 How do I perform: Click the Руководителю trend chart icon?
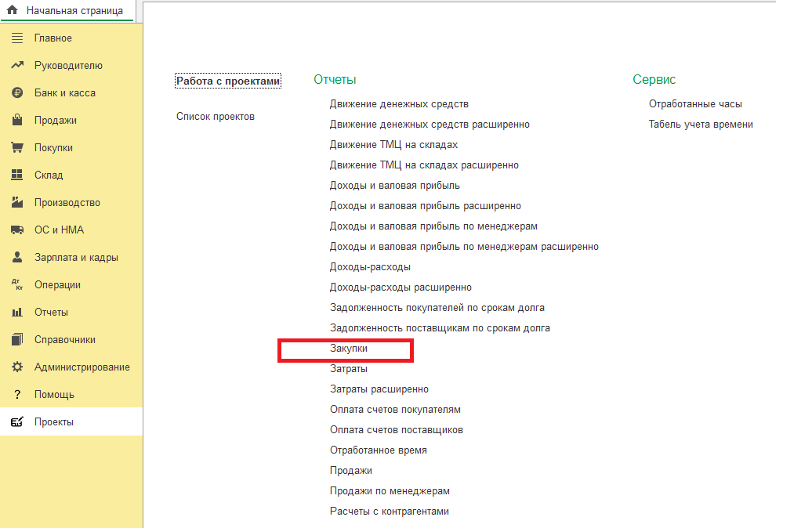[x=17, y=66]
